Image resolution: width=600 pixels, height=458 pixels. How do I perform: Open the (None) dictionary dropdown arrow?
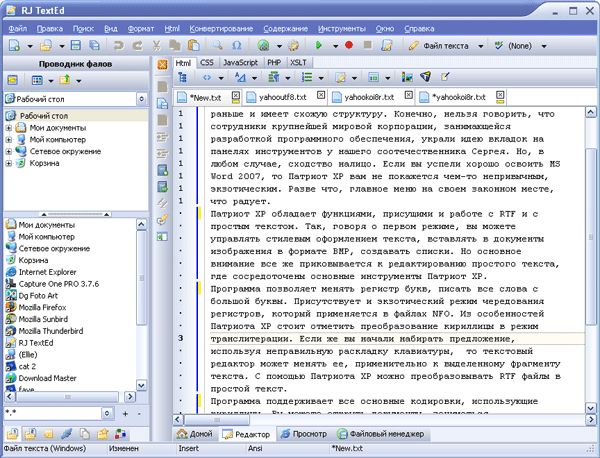pos(544,46)
